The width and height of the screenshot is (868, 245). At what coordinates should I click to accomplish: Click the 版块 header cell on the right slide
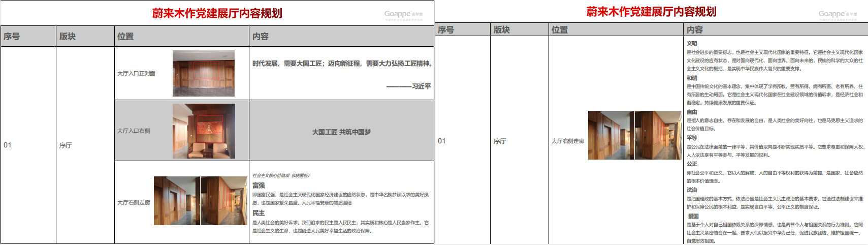(502, 30)
